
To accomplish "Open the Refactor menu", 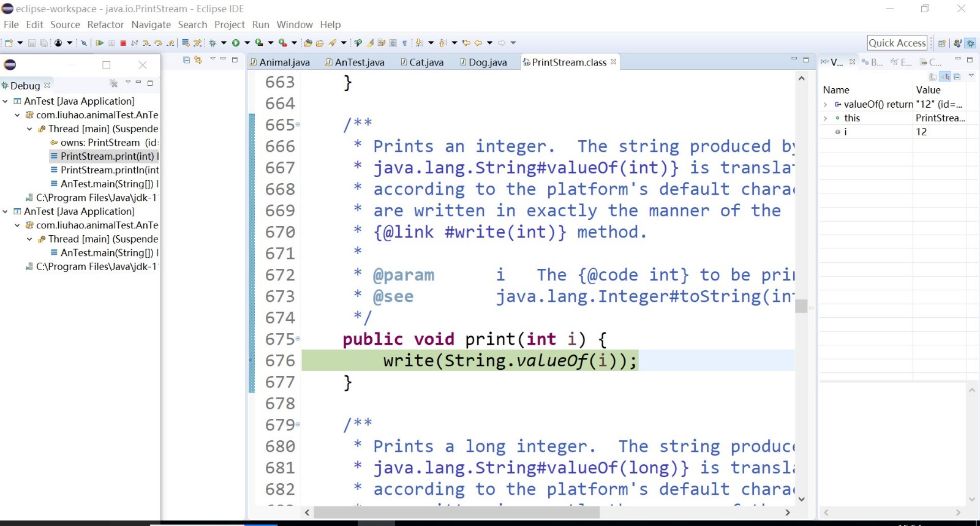I will click(105, 24).
